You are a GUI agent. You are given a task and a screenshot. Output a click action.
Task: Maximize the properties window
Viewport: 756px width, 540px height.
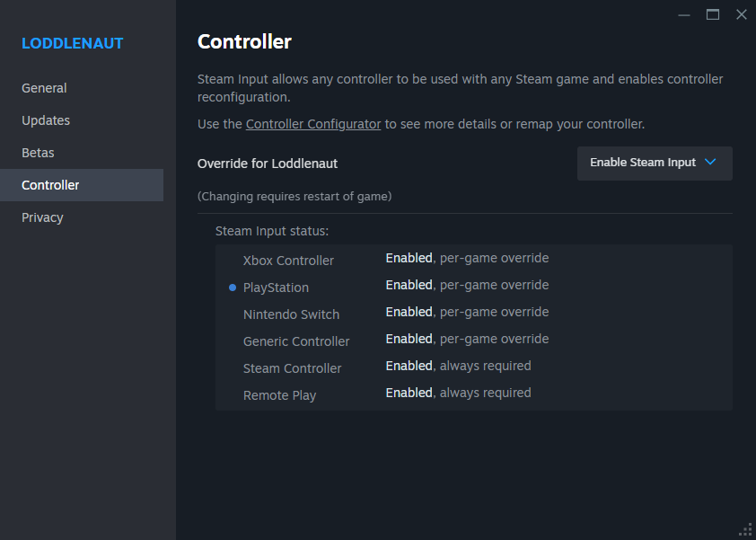coord(713,14)
